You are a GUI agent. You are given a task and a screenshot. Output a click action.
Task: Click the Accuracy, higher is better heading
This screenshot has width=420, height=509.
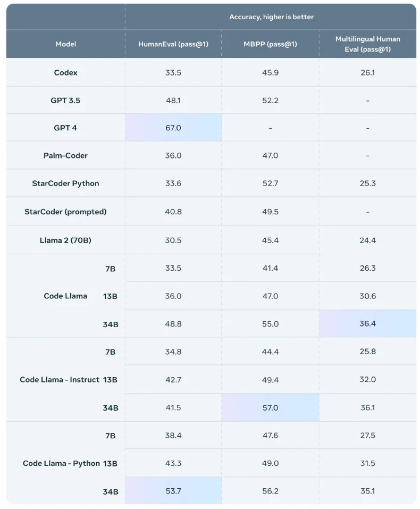271,17
